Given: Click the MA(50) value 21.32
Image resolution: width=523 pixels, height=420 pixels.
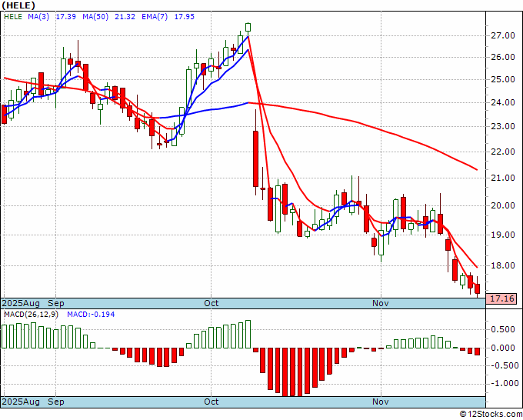Looking at the screenshot, I should [125, 17].
